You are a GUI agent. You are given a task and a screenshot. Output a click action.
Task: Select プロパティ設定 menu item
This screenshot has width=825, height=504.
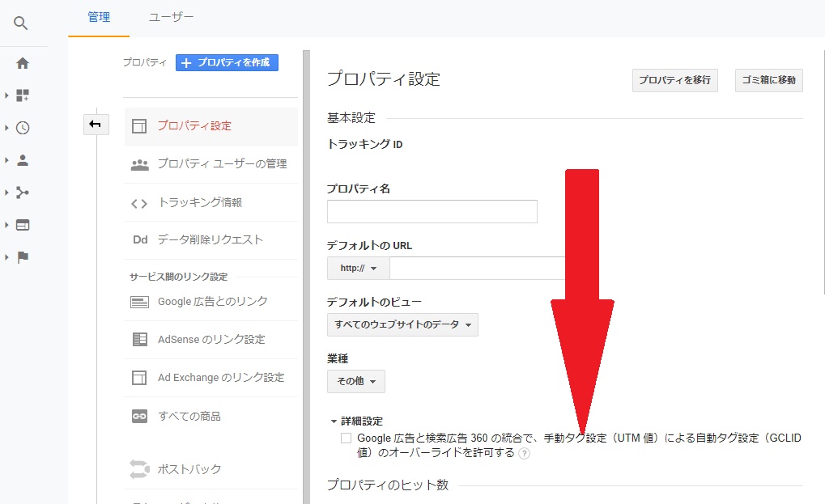[x=211, y=126]
